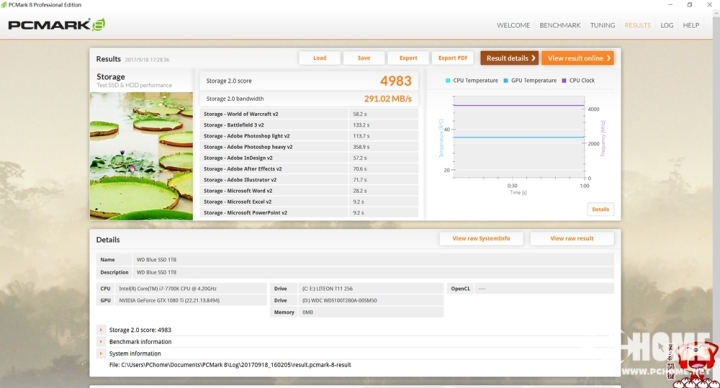Click the Export button
Viewport: 720px width, 388px height.
pos(408,58)
